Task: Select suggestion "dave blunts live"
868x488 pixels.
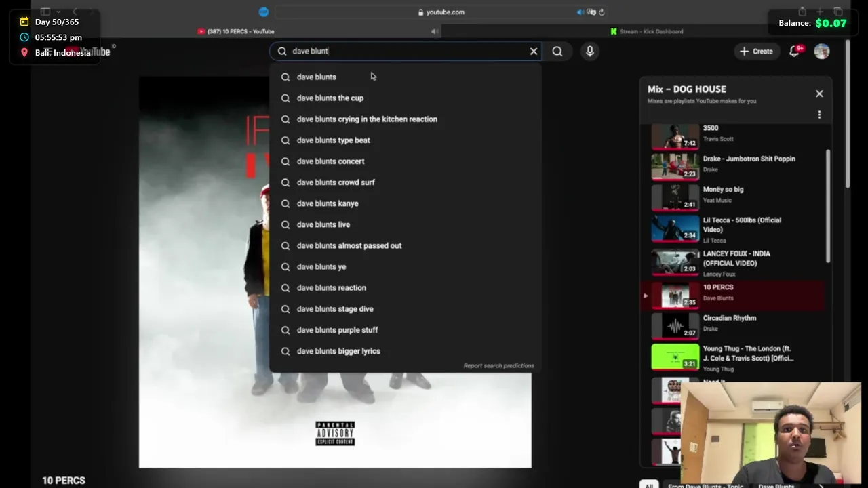Action: [x=406, y=224]
